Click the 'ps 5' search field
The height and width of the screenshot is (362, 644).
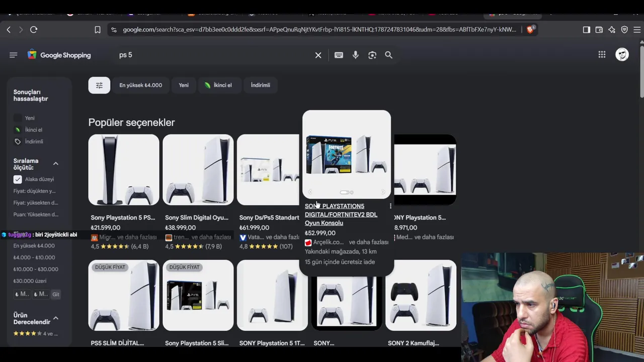click(214, 55)
